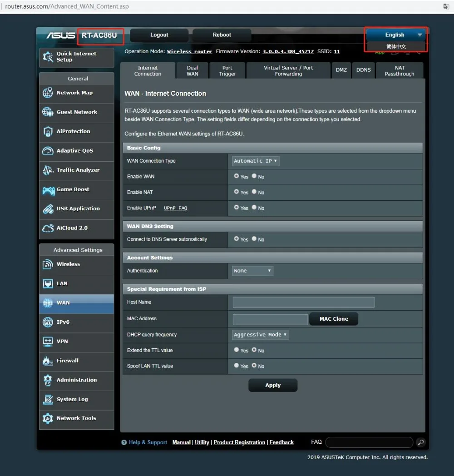Image resolution: width=454 pixels, height=476 pixels.
Task: Click firmware version 3.0.0.4.384_45717 link
Action: [x=288, y=52]
